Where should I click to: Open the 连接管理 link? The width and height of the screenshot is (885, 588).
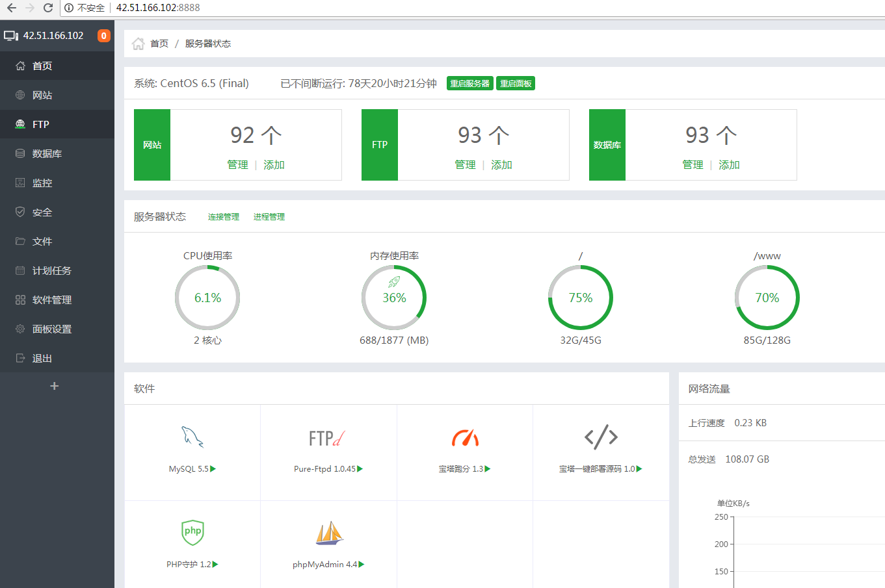(224, 217)
